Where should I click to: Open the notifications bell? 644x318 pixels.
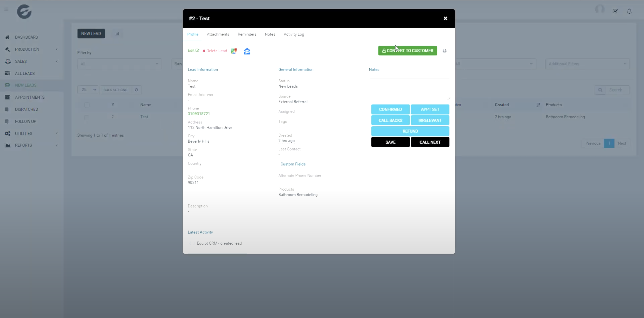coord(629,11)
